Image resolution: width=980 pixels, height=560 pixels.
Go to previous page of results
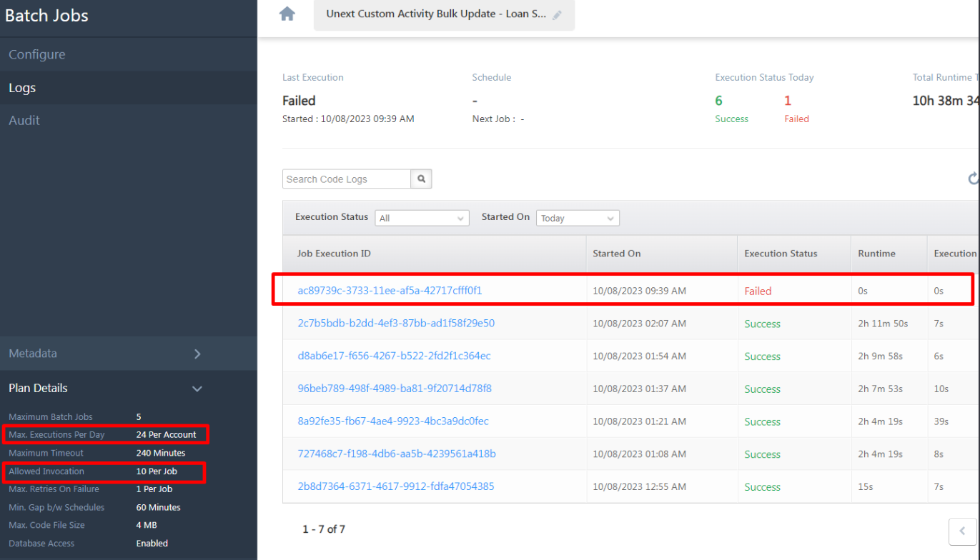(962, 531)
